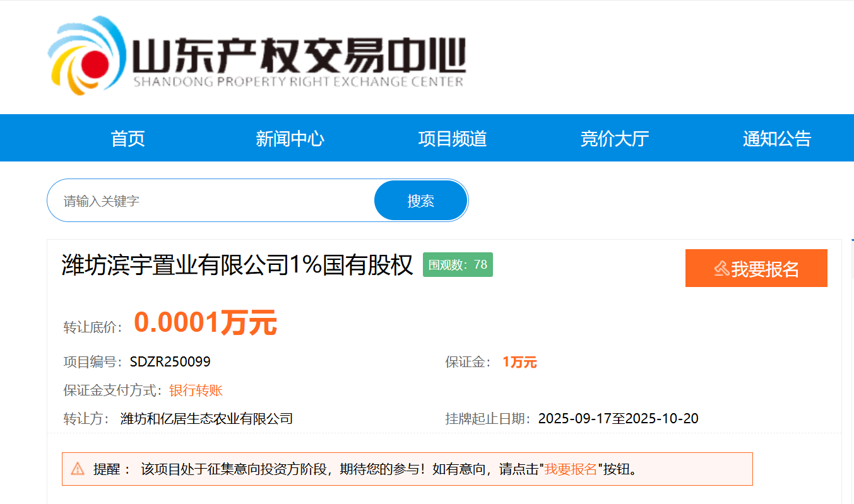Viewport: 854px width, 504px height.
Task: Click the orange 我要报名 button
Action: (756, 268)
